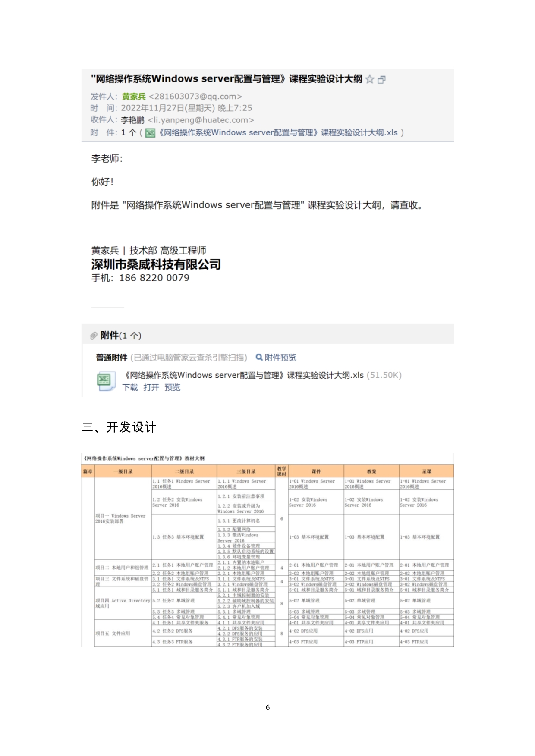Click the 篇章 table header
The width and height of the screenshot is (535, 756).
[88, 471]
